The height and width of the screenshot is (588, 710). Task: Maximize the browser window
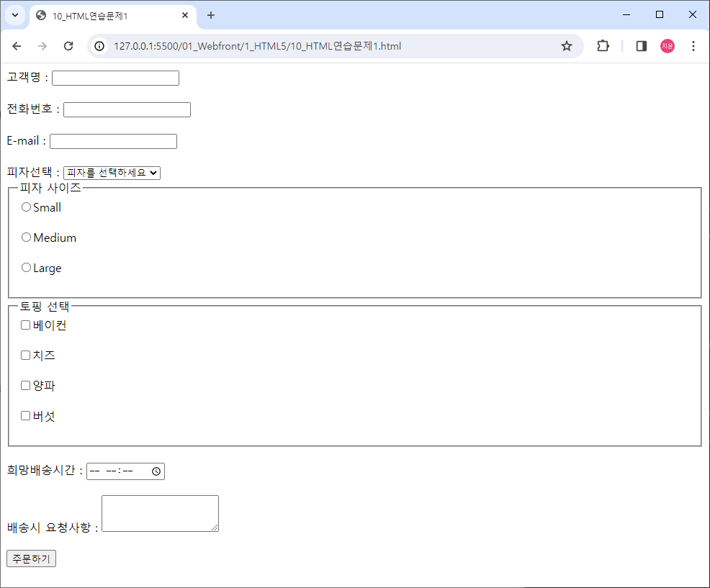tap(660, 15)
